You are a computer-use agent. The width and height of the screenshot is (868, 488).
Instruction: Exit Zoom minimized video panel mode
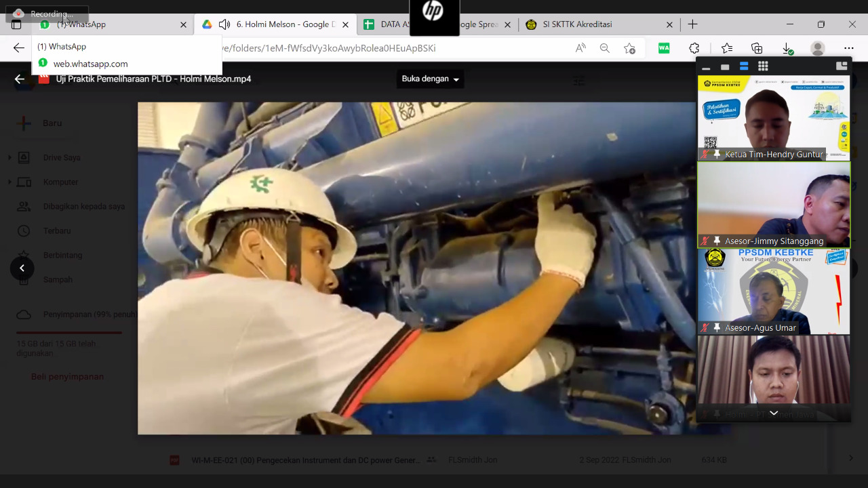(842, 66)
